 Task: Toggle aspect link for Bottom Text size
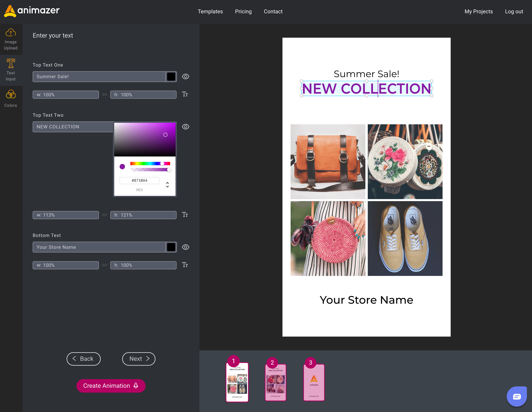(104, 265)
